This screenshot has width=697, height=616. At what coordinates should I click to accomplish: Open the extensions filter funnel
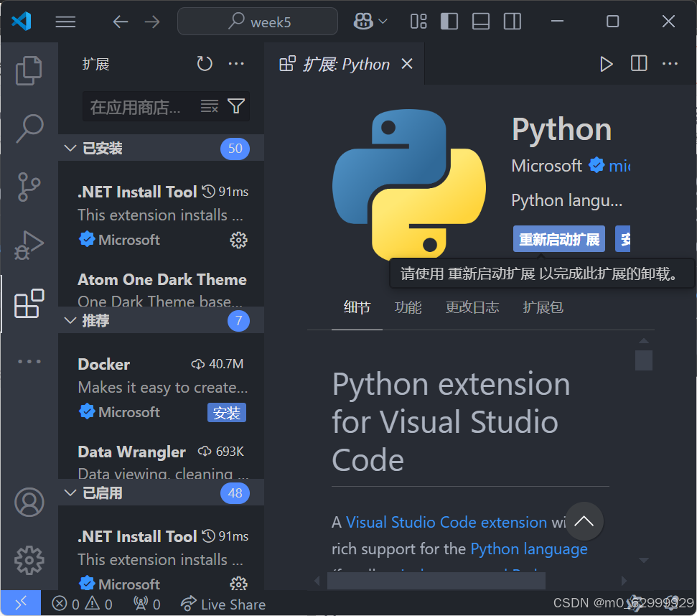click(x=236, y=106)
